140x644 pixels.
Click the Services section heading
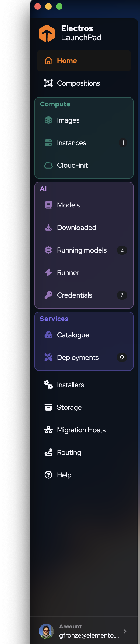click(54, 319)
